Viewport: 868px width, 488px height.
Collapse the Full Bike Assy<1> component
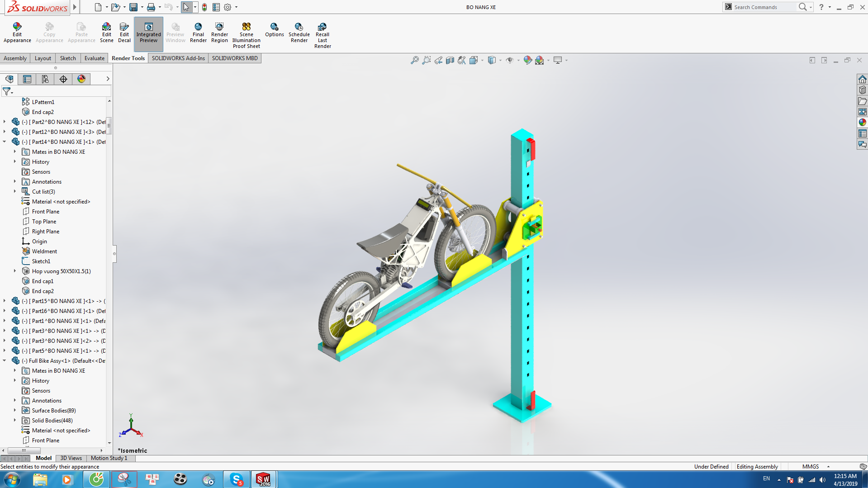point(5,360)
